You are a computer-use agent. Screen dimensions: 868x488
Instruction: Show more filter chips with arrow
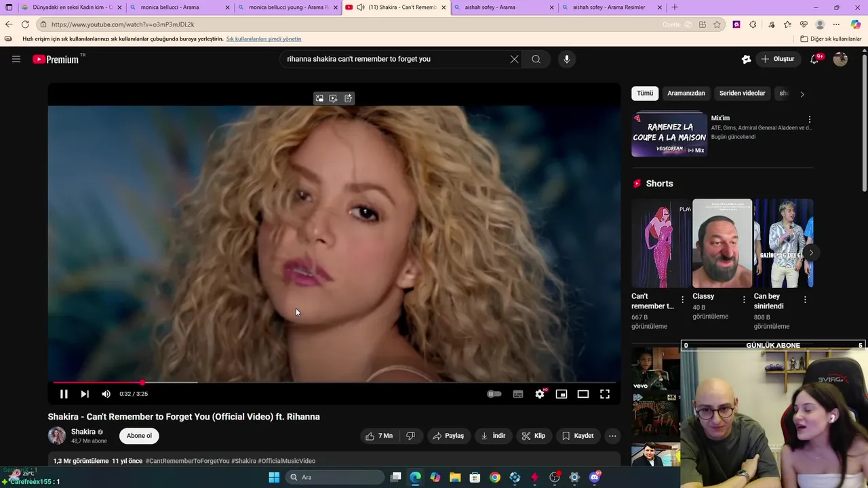[x=802, y=94]
